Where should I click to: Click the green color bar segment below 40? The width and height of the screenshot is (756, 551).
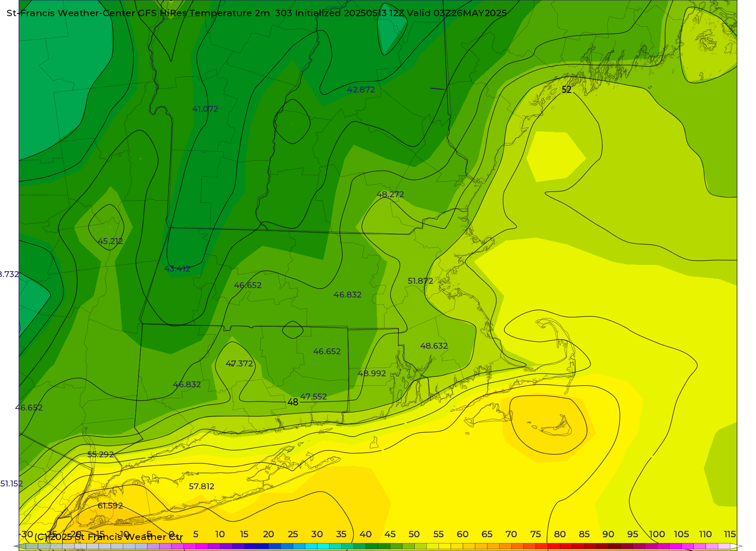[372, 546]
